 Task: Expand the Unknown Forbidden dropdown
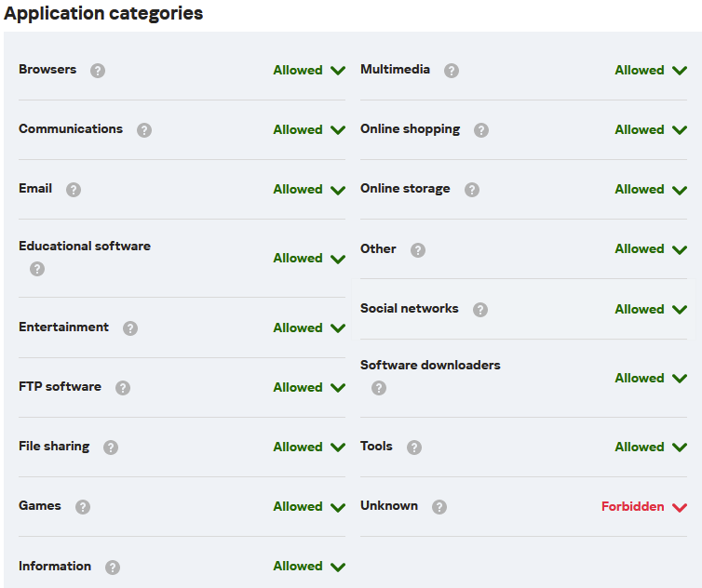[644, 507]
